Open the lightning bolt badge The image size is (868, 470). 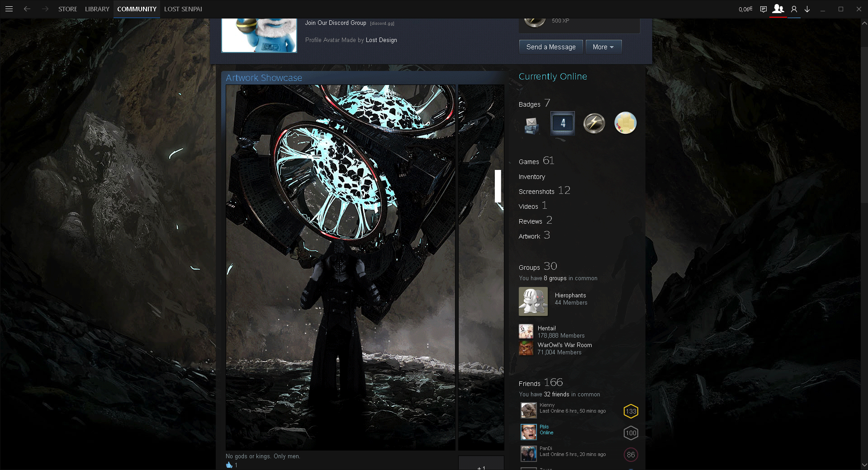pyautogui.click(x=594, y=123)
